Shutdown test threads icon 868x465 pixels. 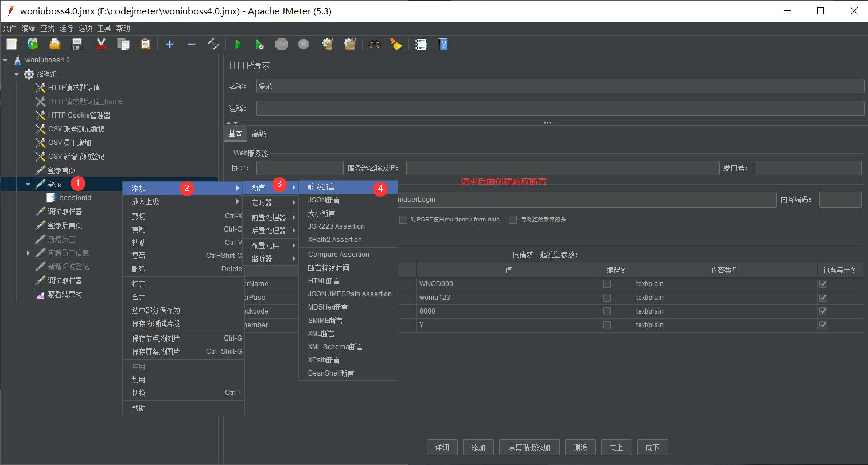pos(303,44)
